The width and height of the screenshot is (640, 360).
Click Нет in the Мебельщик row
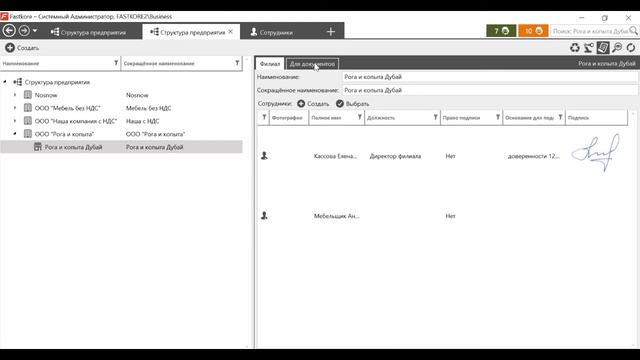coord(450,216)
